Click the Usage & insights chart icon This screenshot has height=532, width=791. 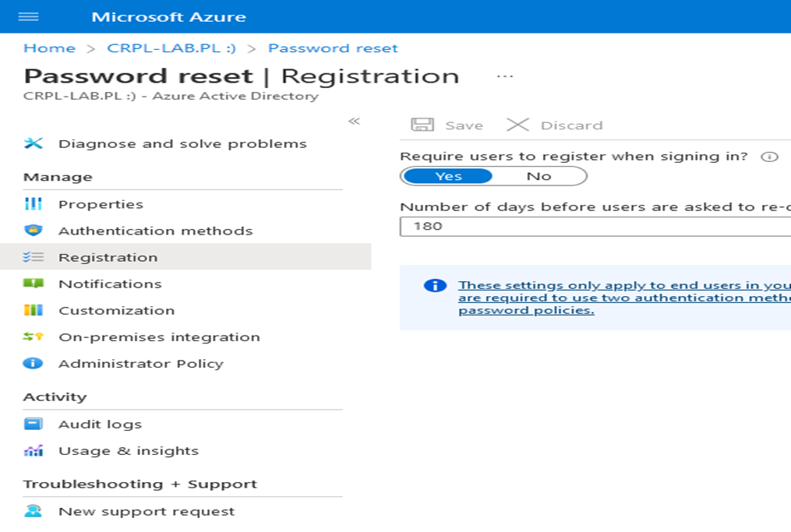[34, 450]
